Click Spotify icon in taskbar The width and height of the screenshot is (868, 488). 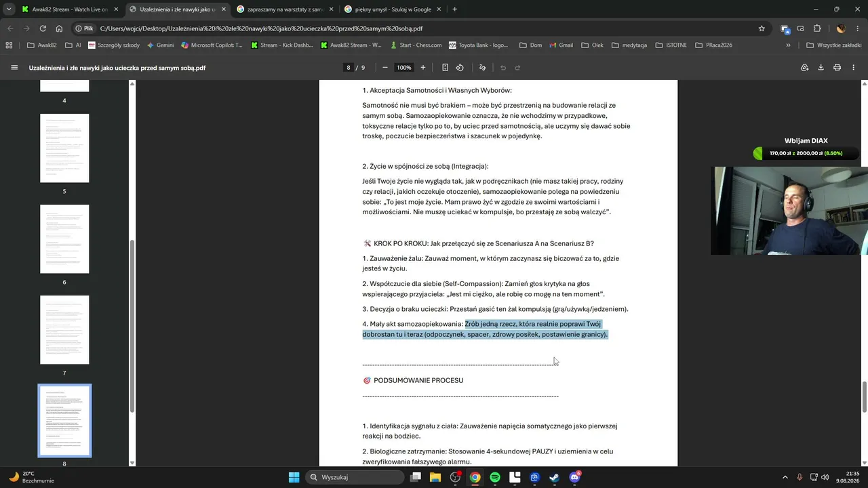click(495, 477)
